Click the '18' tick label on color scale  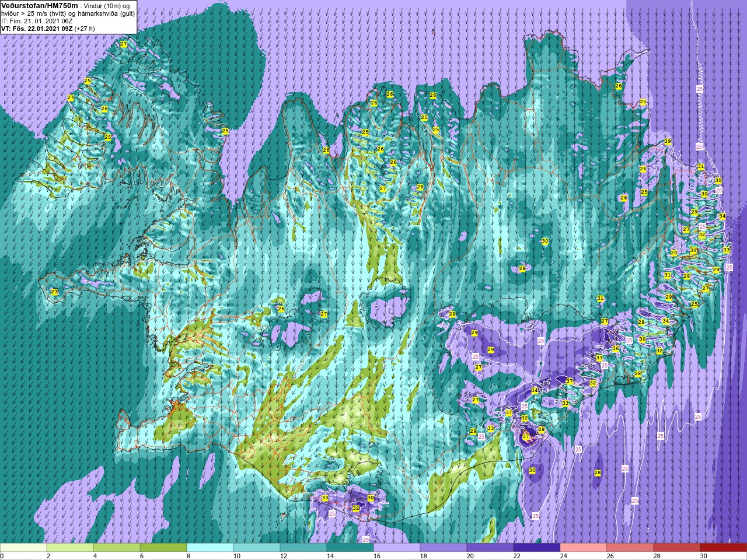point(424,556)
